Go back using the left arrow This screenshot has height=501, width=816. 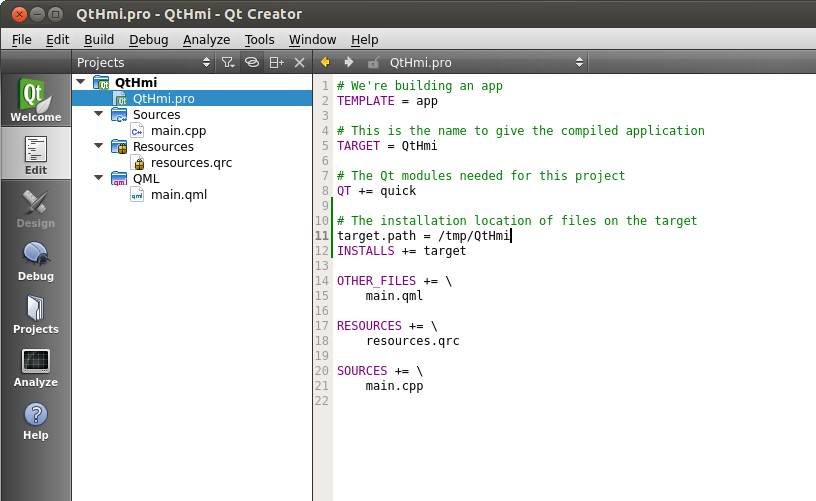pyautogui.click(x=325, y=63)
